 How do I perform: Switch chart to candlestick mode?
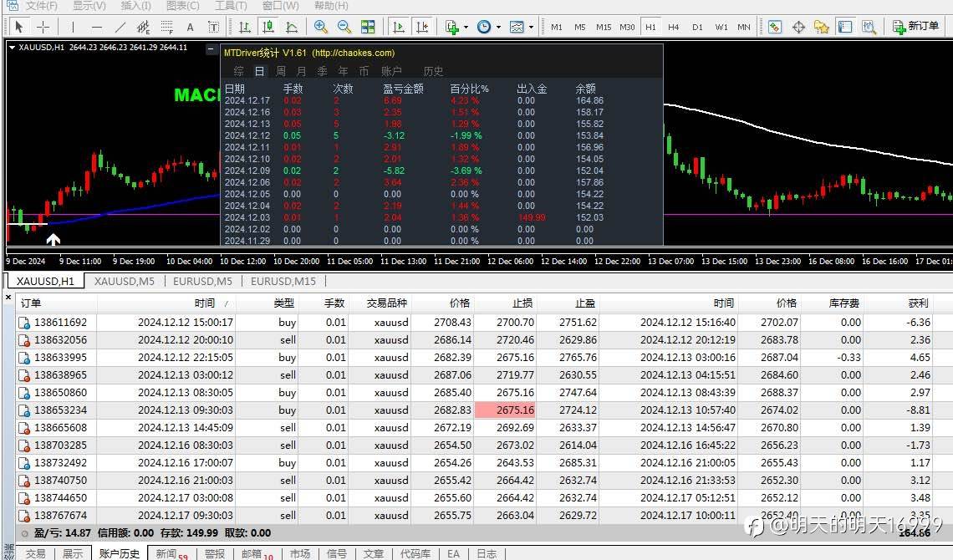[268, 27]
